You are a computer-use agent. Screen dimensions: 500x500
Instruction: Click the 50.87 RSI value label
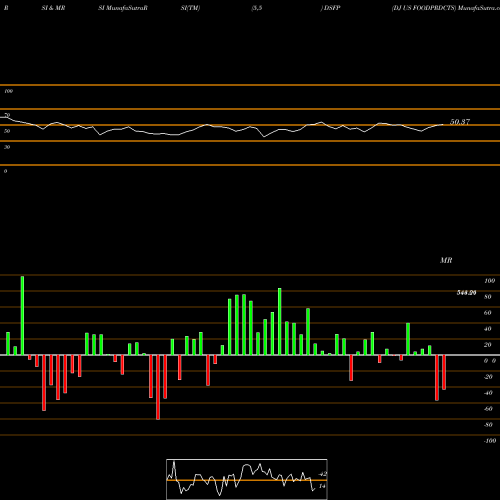click(460, 122)
